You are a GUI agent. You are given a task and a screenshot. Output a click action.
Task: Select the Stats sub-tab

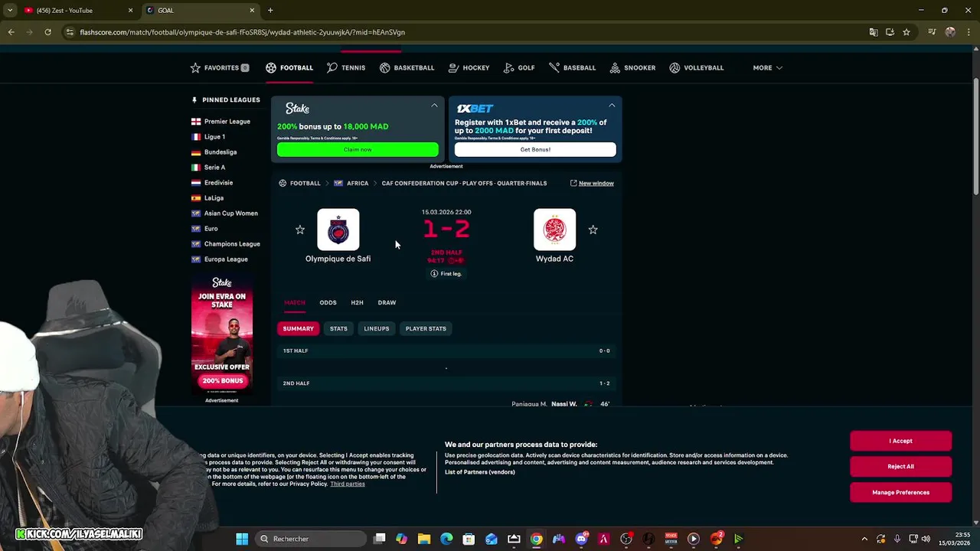[x=338, y=329]
